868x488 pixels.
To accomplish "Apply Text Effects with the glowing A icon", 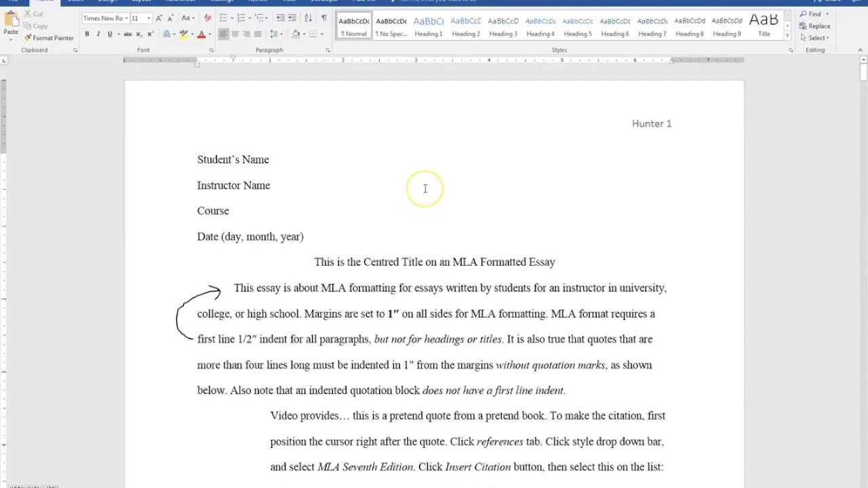I will (167, 34).
